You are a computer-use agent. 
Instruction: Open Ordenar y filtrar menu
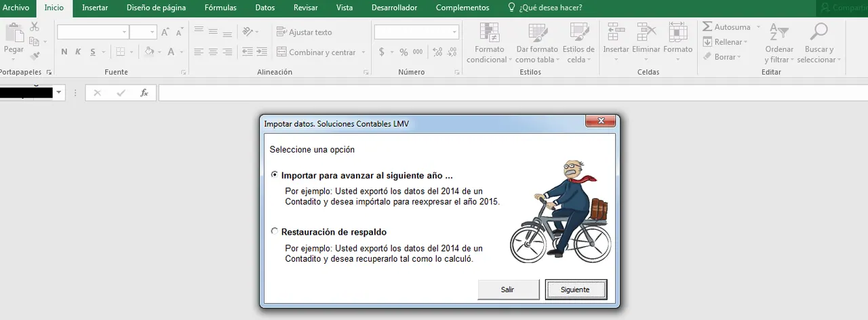tap(779, 43)
